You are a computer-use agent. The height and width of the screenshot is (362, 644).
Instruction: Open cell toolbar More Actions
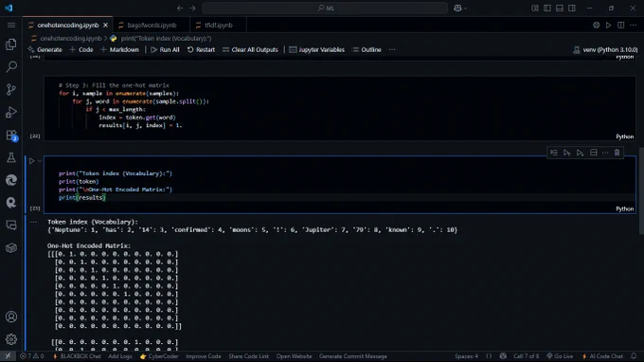pyautogui.click(x=605, y=153)
